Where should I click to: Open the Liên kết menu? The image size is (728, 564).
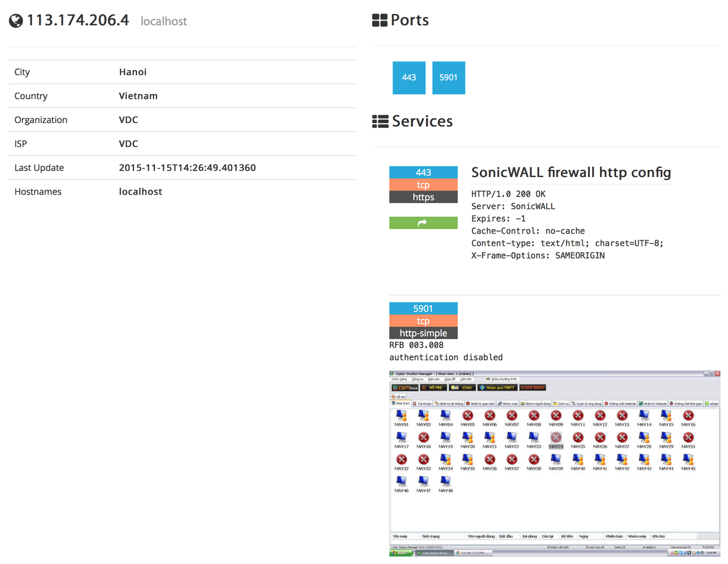(x=466, y=379)
